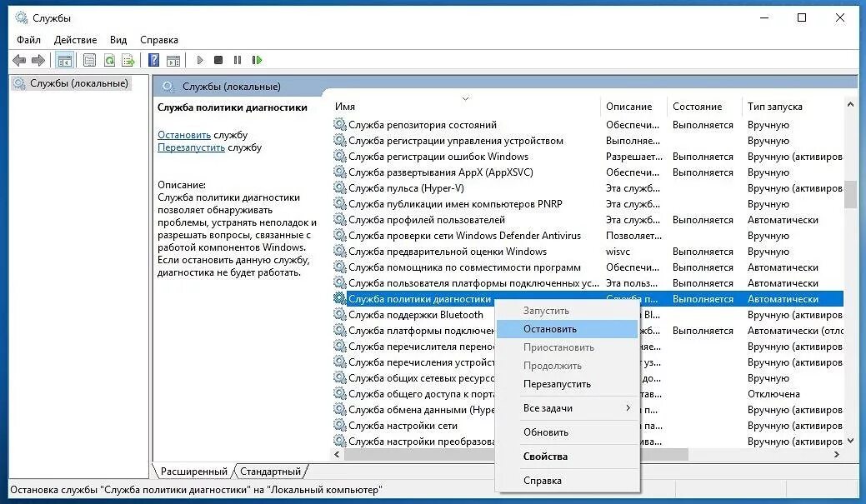The height and width of the screenshot is (504, 866).
Task: Select Служба проверки сети Windows Defender Antivirus
Action: 588,236
